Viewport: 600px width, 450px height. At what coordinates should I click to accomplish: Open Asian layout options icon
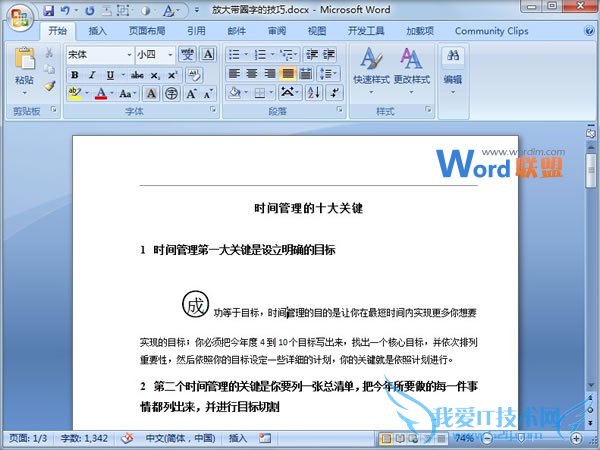click(x=289, y=93)
